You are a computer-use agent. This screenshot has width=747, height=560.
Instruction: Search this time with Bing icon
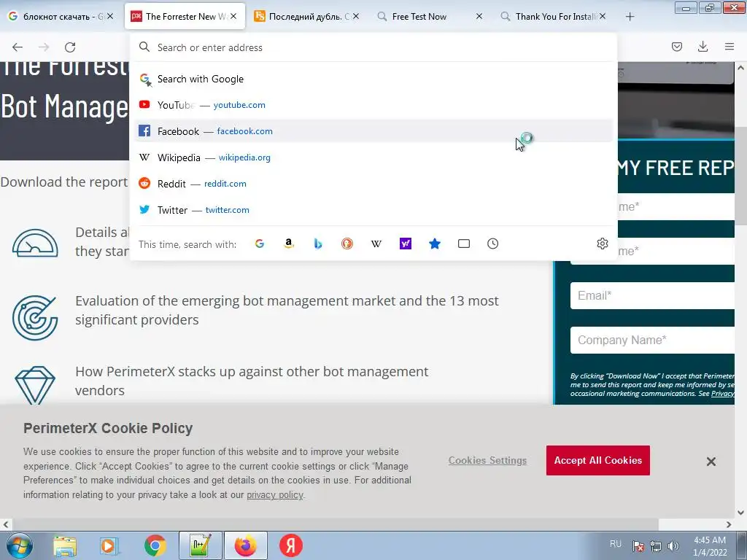click(x=318, y=244)
